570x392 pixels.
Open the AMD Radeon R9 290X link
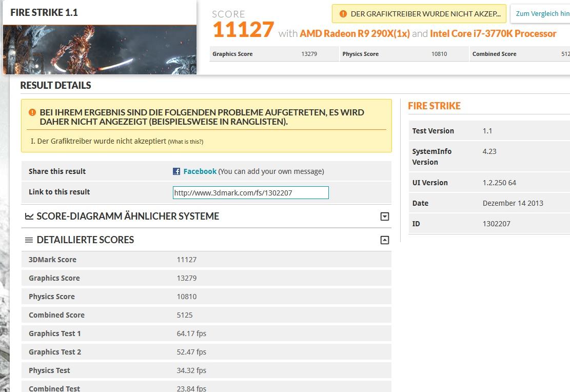[x=355, y=33]
